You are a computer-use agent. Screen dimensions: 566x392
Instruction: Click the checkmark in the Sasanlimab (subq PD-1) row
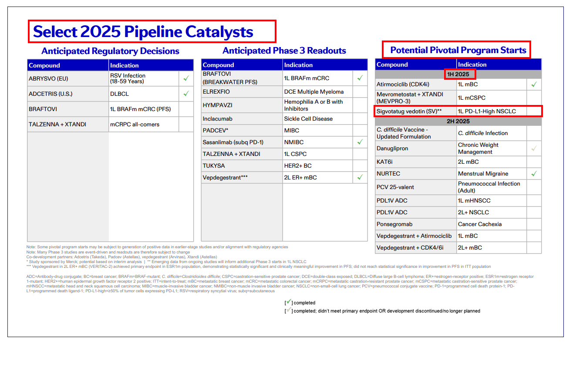click(360, 142)
